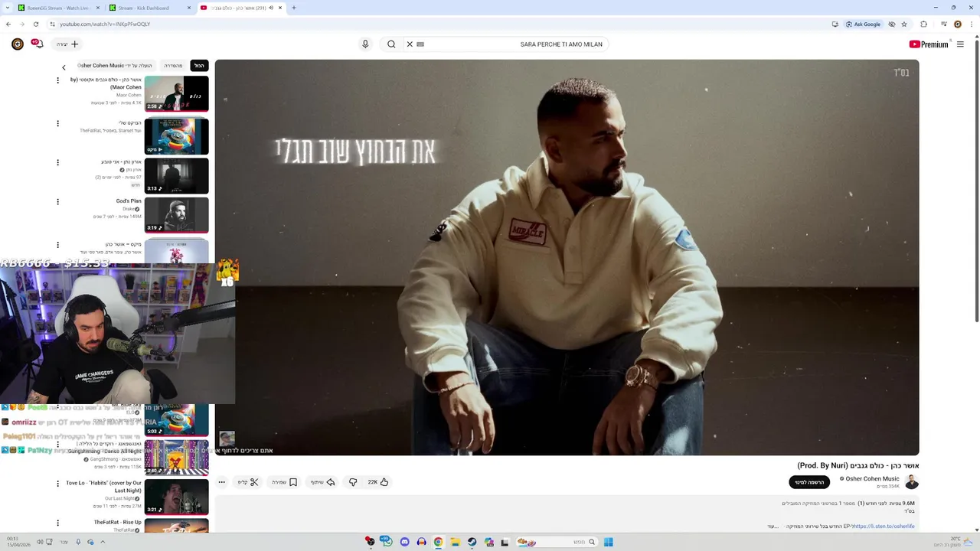Go to YouTube Premium home logo
The height and width of the screenshot is (551, 980).
tap(929, 44)
